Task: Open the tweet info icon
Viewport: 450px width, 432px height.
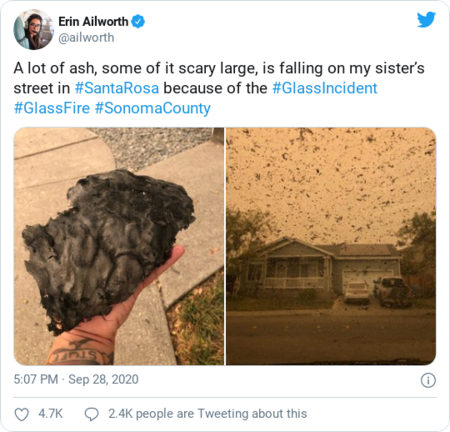Action: pos(428,380)
